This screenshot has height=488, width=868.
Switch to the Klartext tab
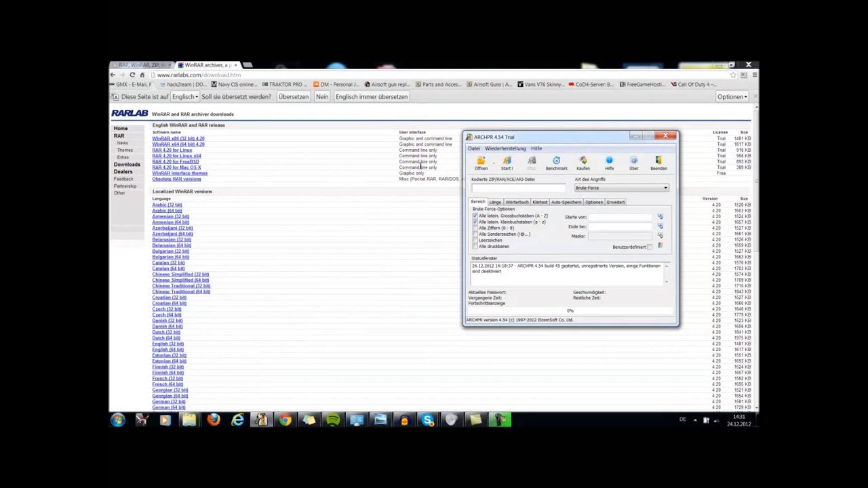pyautogui.click(x=540, y=202)
